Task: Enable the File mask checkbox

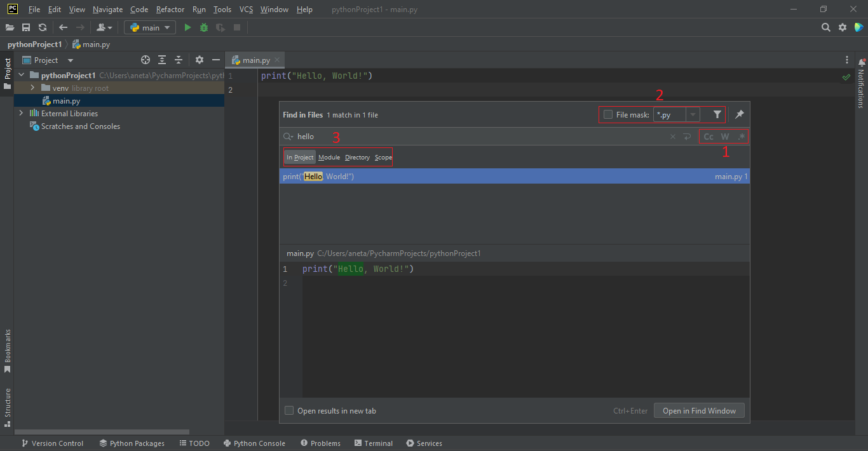Action: tap(608, 114)
